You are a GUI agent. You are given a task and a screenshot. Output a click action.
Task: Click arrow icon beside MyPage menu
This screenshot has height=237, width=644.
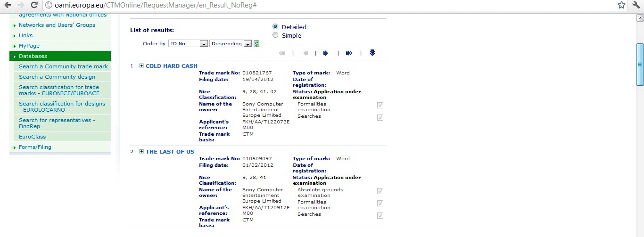(14, 46)
